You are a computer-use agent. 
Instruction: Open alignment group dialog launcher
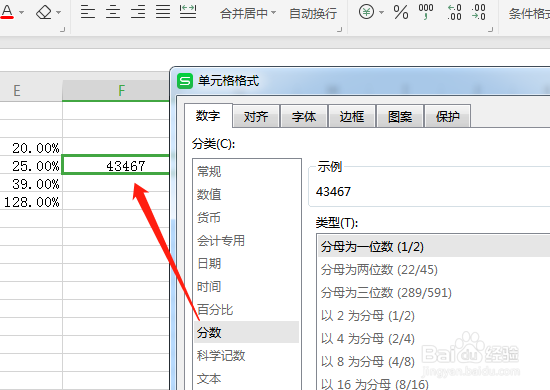tap(340, 29)
